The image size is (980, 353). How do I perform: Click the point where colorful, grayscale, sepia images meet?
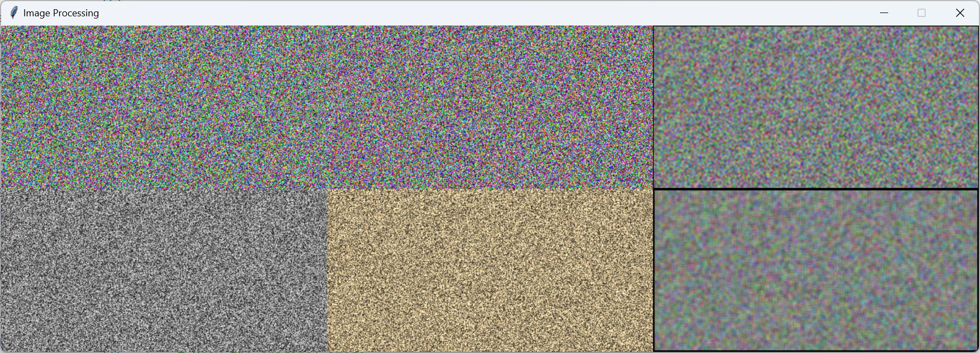(327, 189)
